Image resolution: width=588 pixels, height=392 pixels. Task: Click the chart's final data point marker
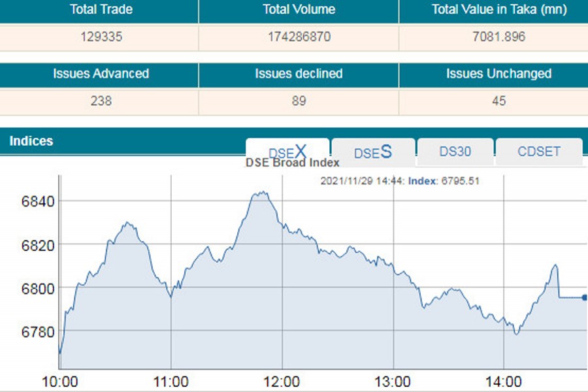(584, 297)
